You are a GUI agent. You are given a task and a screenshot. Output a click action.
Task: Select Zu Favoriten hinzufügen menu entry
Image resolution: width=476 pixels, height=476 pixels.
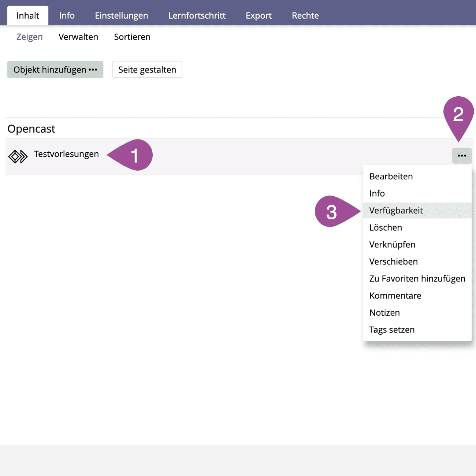(417, 279)
